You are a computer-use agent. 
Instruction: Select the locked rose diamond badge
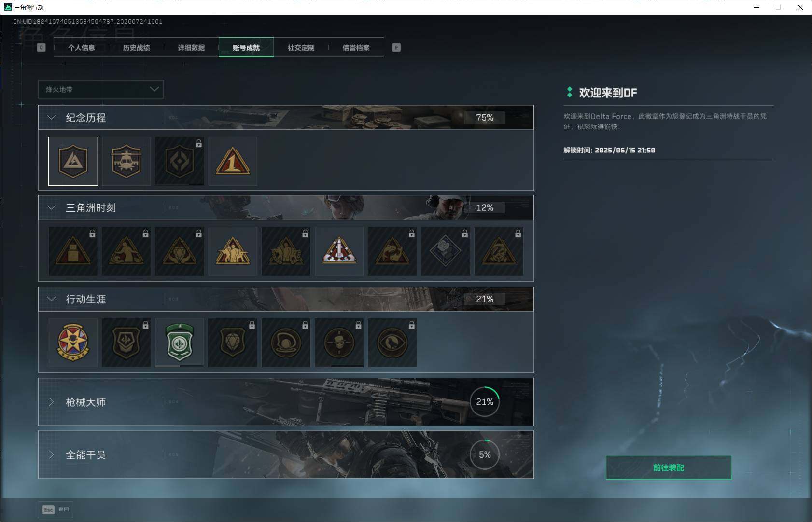[445, 251]
